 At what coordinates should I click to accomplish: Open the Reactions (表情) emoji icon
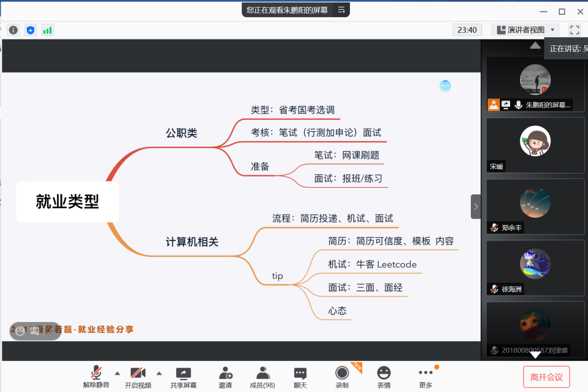pos(384,377)
